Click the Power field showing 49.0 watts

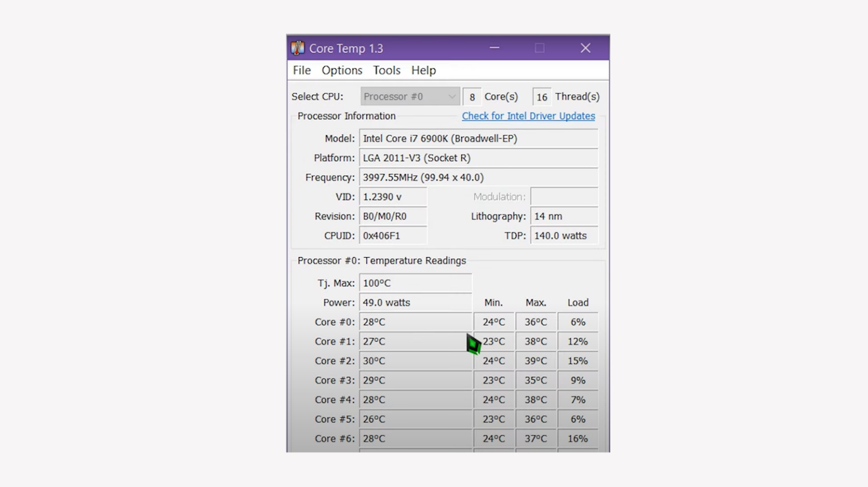tap(415, 303)
